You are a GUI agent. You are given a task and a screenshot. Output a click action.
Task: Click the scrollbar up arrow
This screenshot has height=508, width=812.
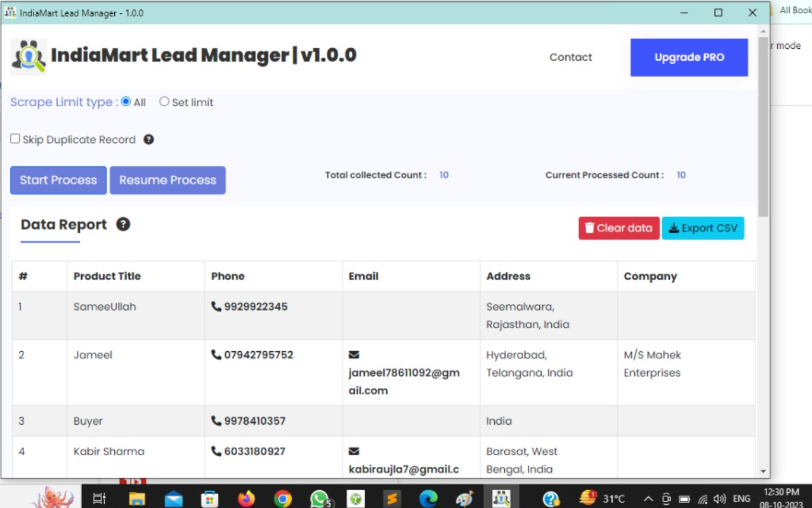763,30
